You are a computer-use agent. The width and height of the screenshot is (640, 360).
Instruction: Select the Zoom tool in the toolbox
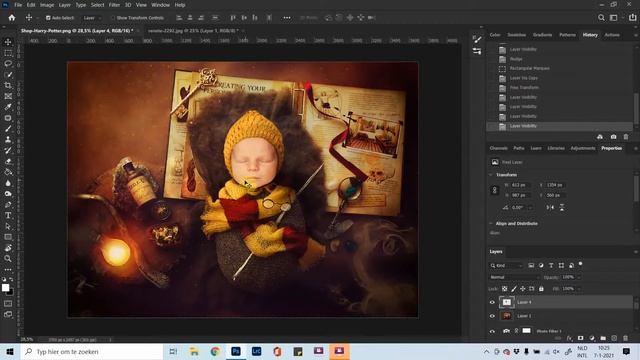(x=8, y=258)
